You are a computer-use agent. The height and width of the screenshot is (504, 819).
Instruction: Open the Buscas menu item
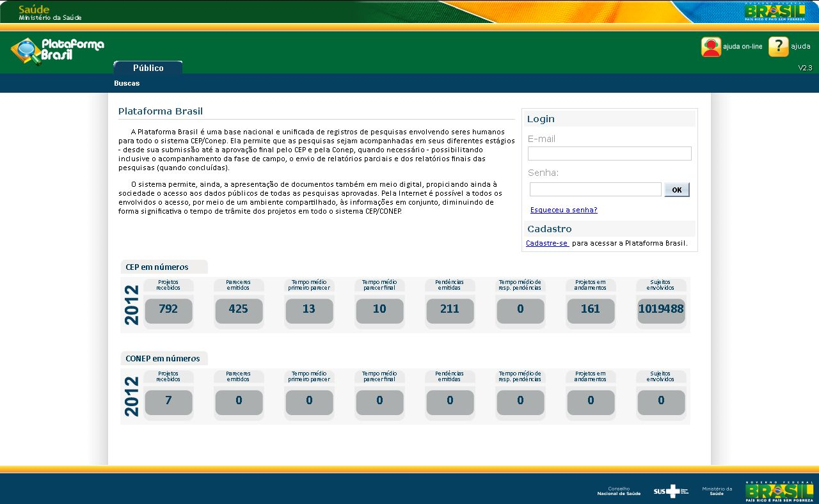(127, 83)
